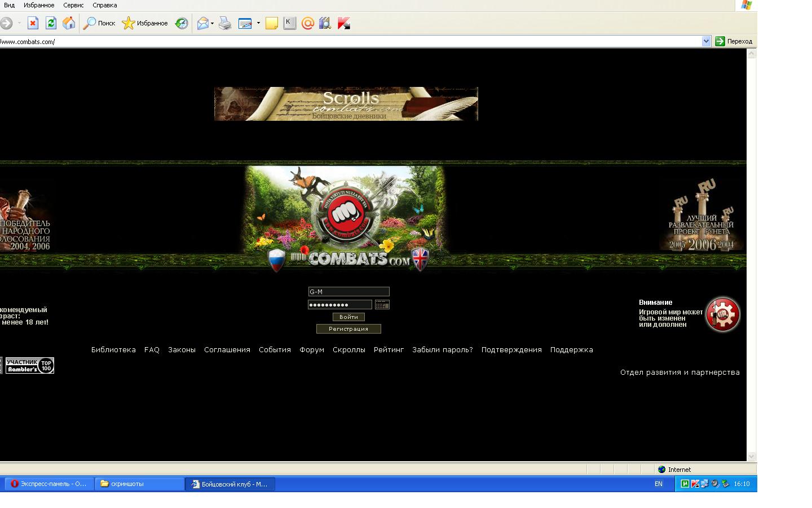812x508 pixels.
Task: Open the Форум link
Action: pos(312,350)
